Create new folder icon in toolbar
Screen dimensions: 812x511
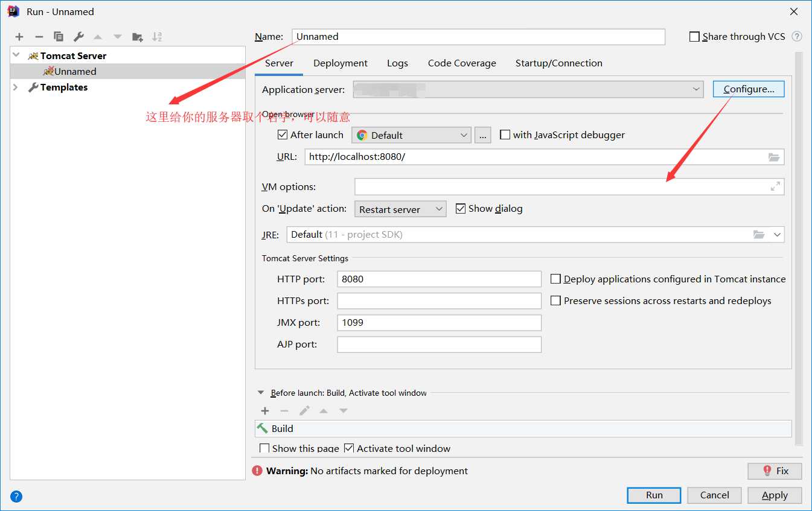(138, 37)
